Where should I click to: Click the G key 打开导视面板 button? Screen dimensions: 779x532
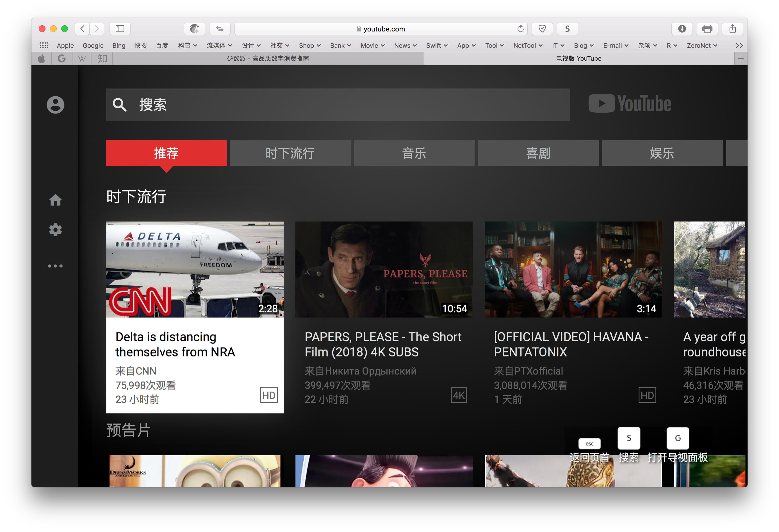678,438
